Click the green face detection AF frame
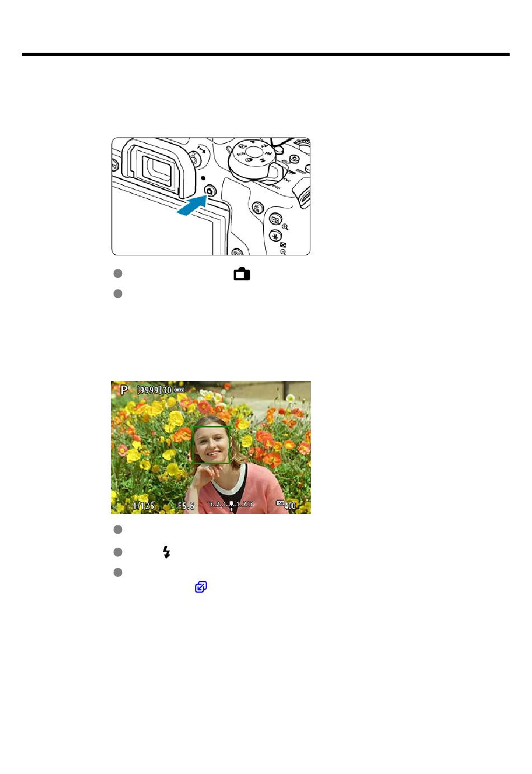This screenshot has width=532, height=774. coord(211,445)
